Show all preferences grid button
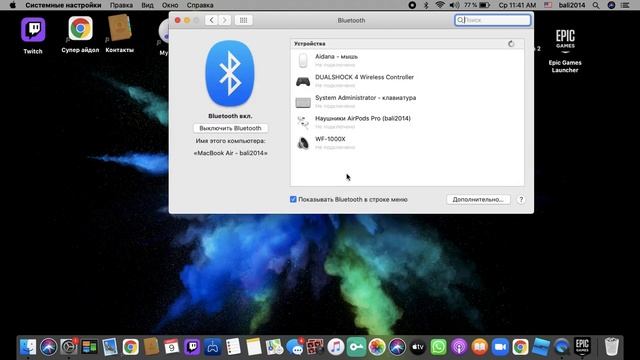This screenshot has height=360, width=640. 243,20
